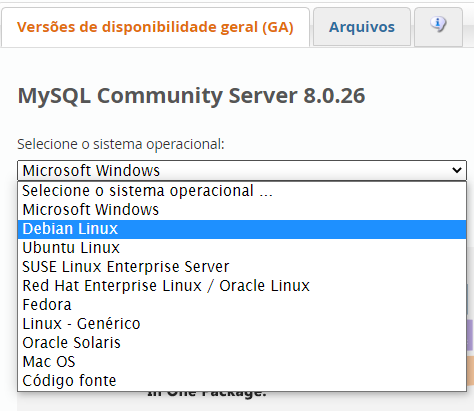Select the Linux - Genérico option
Viewport: 474px width, 411px height.
(242, 324)
